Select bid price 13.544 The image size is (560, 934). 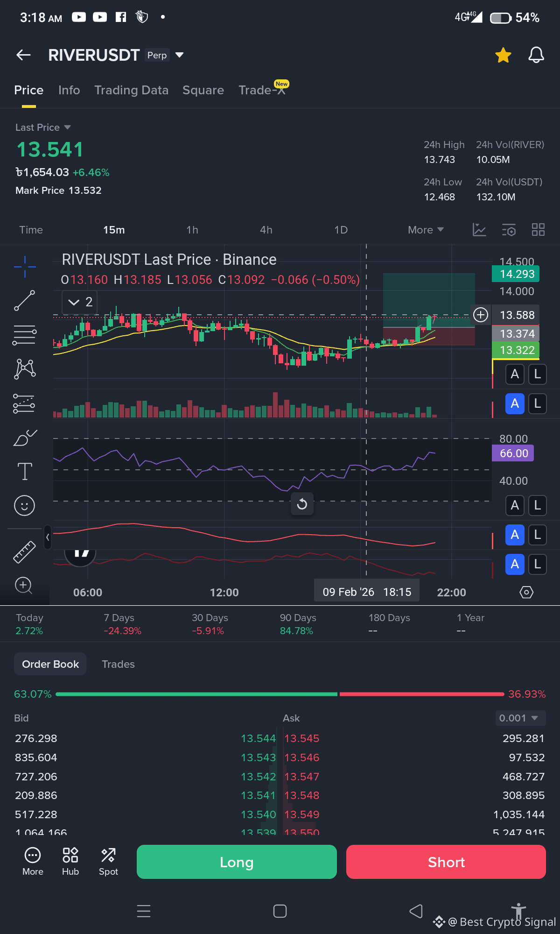(x=258, y=738)
